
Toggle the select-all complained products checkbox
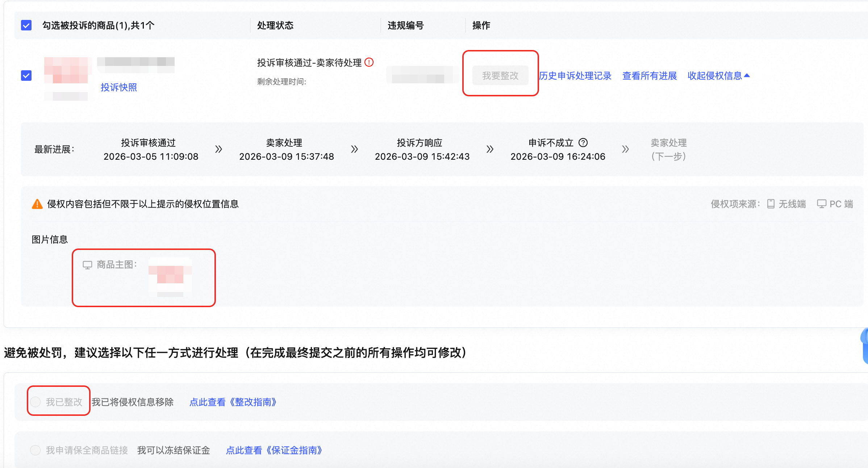pyautogui.click(x=26, y=25)
